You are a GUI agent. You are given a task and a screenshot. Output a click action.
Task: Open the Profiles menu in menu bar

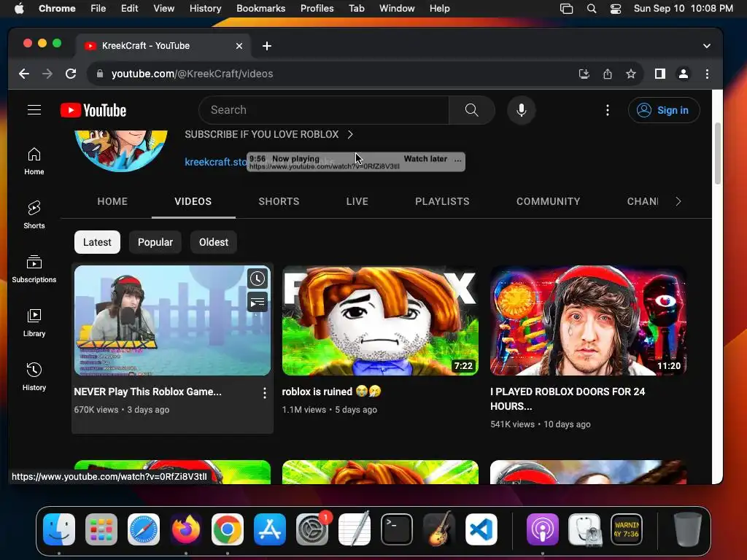pos(317,9)
